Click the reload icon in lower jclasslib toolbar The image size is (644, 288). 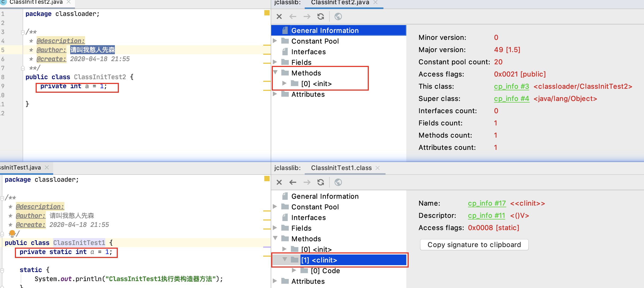click(321, 182)
